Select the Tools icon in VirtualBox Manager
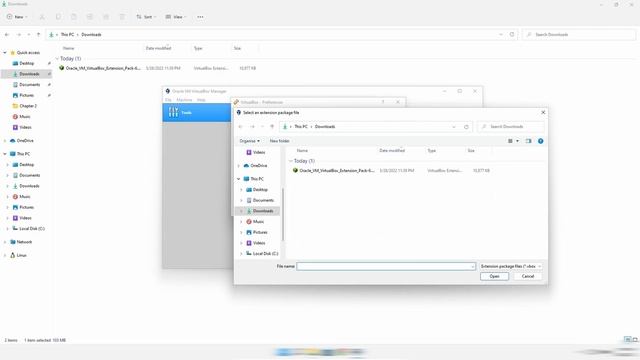Image resolution: width=640 pixels, height=360 pixels. coord(173,112)
